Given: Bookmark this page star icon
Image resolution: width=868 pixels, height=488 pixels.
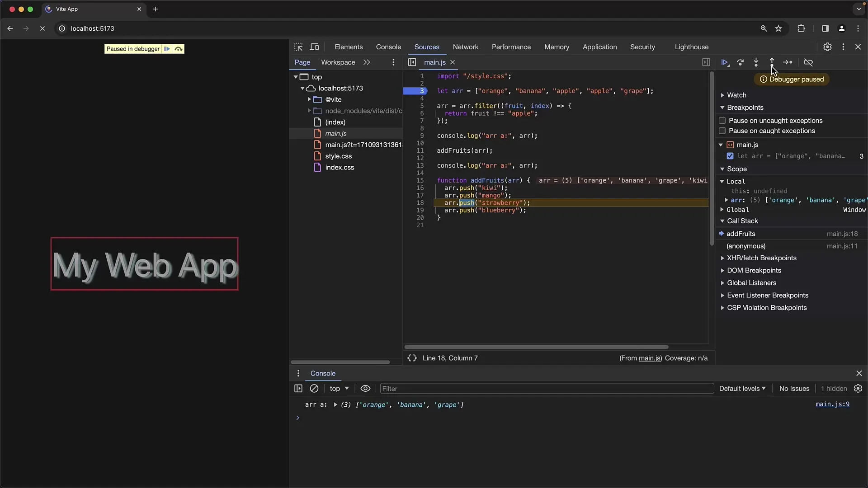Looking at the screenshot, I should pos(778,28).
